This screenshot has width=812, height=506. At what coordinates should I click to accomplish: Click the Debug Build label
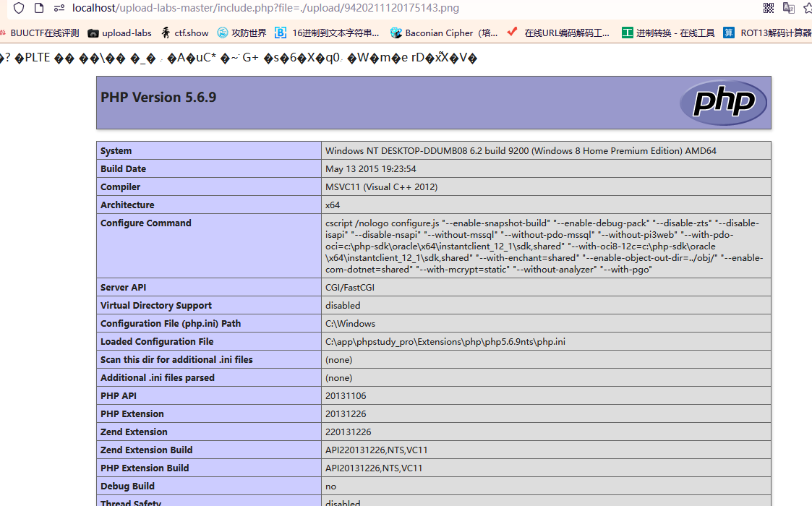click(x=127, y=486)
